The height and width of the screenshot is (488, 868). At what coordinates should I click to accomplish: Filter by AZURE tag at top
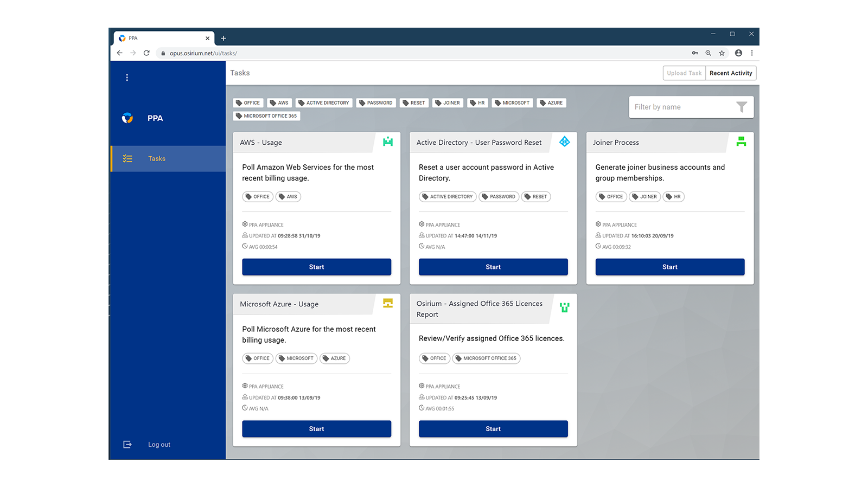pos(551,103)
